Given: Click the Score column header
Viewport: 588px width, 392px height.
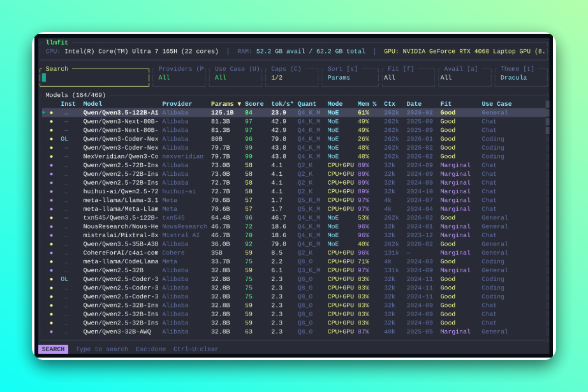Looking at the screenshot, I should (x=254, y=104).
